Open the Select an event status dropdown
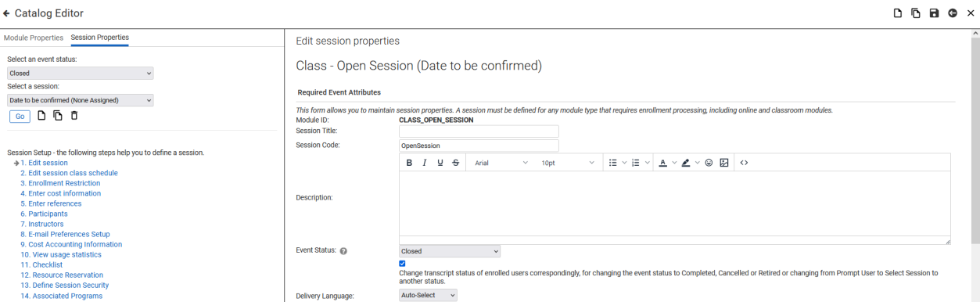980x302 pixels. click(81, 74)
